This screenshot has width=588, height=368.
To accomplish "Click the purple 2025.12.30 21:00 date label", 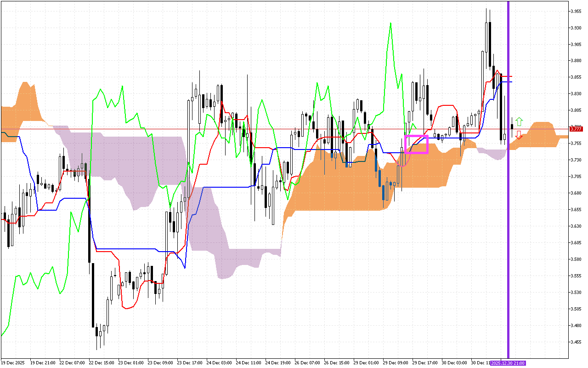I will pyautogui.click(x=508, y=363).
